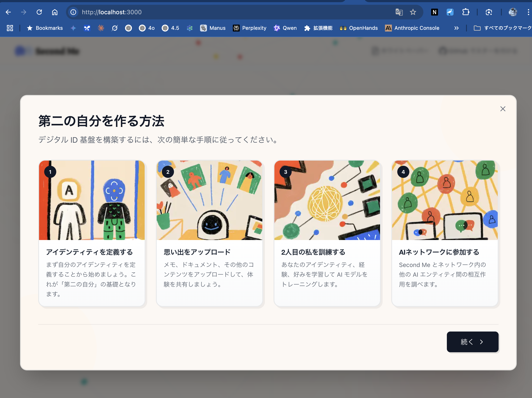This screenshot has width=532, height=398.
Task: Click the 続く continue button
Action: click(x=472, y=342)
